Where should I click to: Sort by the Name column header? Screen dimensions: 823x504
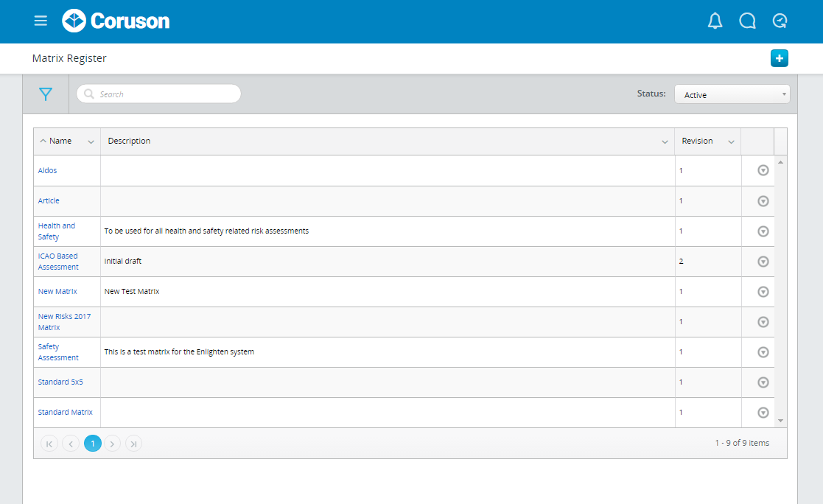click(x=60, y=141)
